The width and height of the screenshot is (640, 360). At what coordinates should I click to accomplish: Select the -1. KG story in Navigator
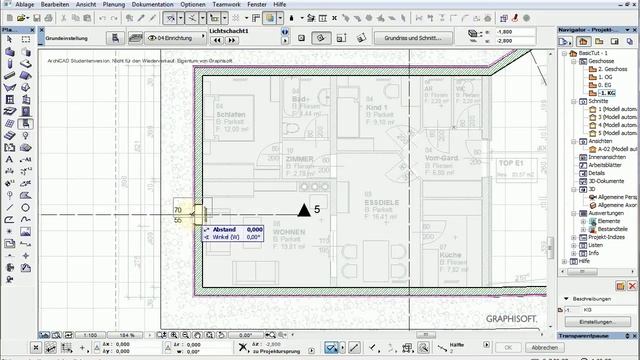(607, 93)
